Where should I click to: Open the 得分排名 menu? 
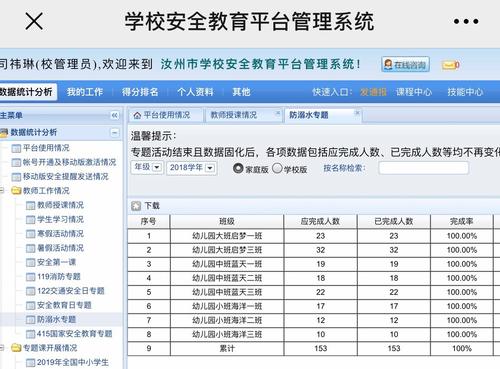[x=140, y=92]
